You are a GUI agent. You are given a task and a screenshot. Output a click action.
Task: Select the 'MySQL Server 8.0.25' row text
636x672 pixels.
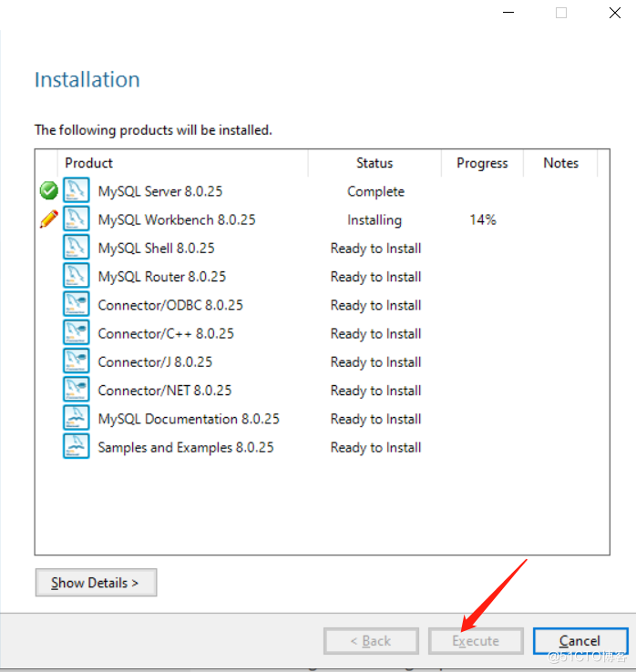(160, 191)
